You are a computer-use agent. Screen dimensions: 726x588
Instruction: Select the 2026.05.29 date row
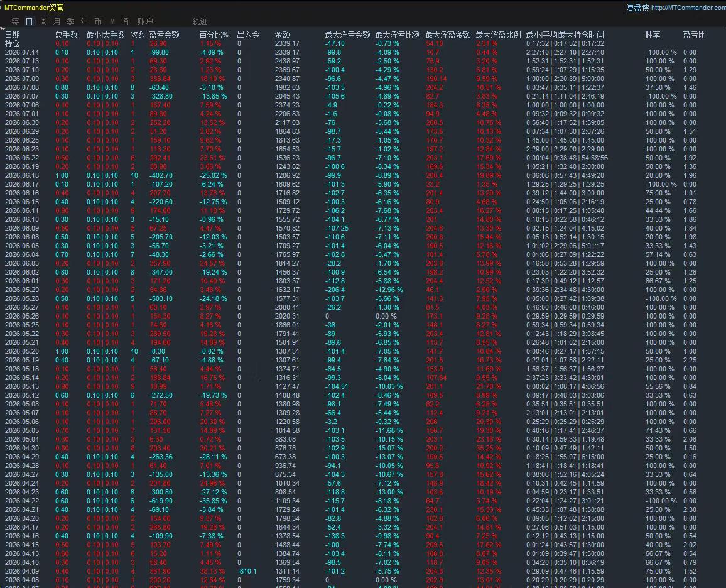(x=22, y=290)
